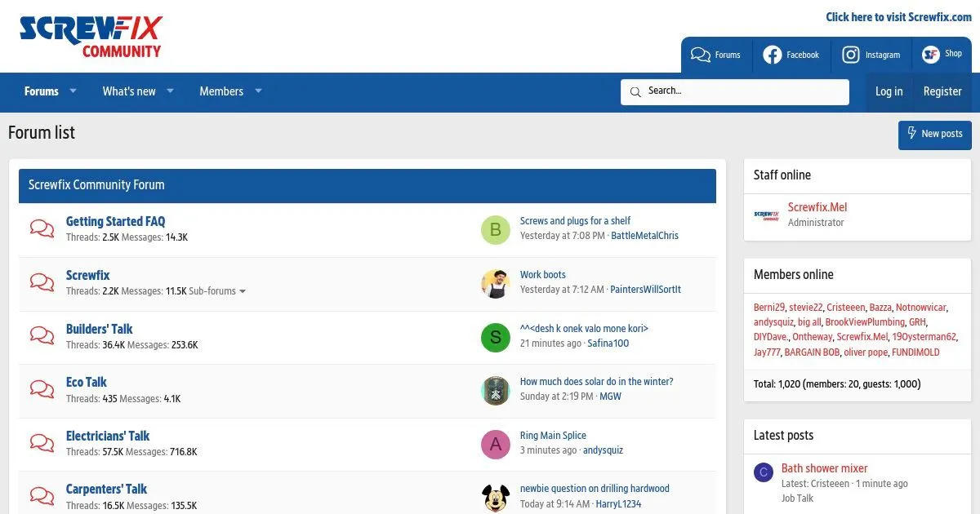This screenshot has height=514, width=980.
Task: Open member BARGAIN BOB's profile
Action: (x=812, y=352)
